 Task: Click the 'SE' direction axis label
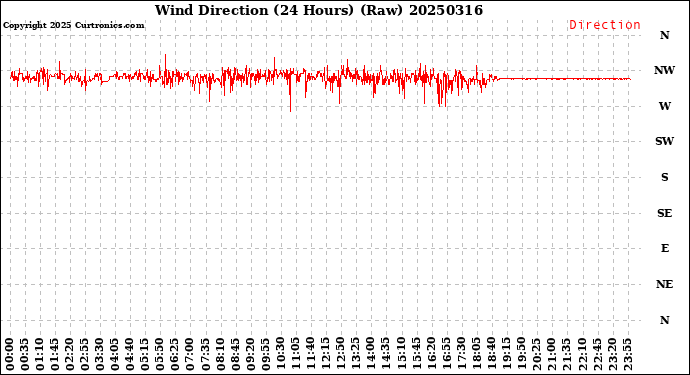pos(664,213)
